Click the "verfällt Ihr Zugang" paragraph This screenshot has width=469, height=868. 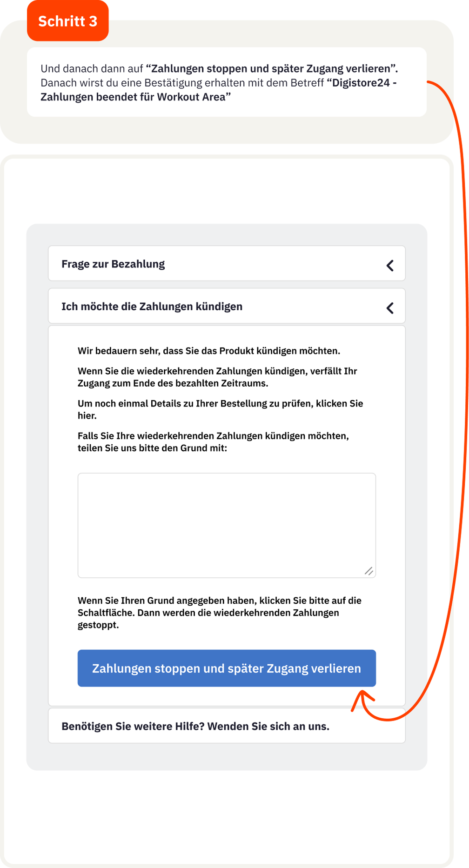point(217,377)
